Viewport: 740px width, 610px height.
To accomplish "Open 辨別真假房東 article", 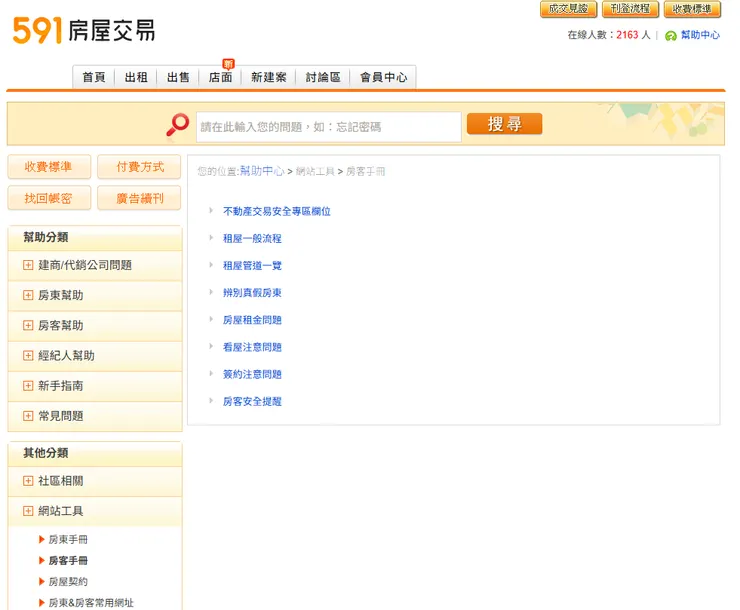I will click(252, 293).
